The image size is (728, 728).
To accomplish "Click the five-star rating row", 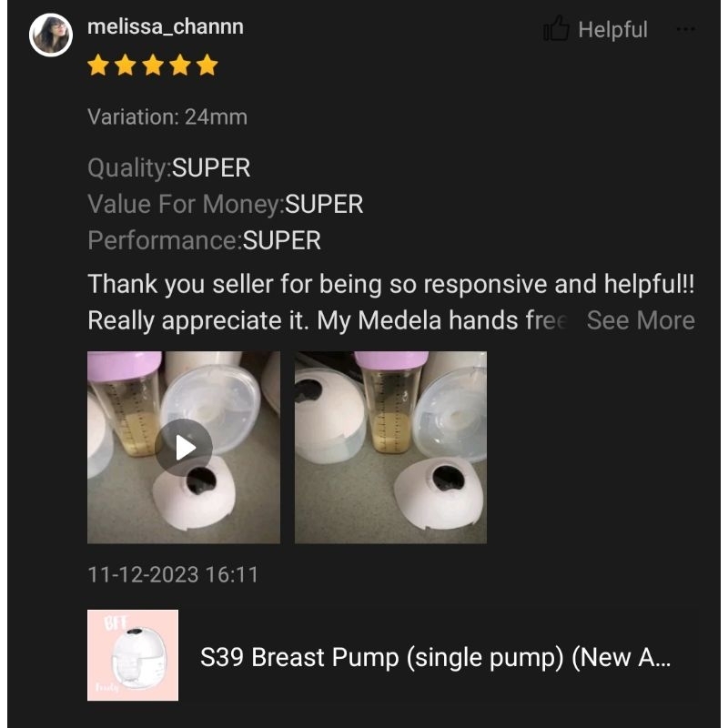I will pyautogui.click(x=153, y=65).
